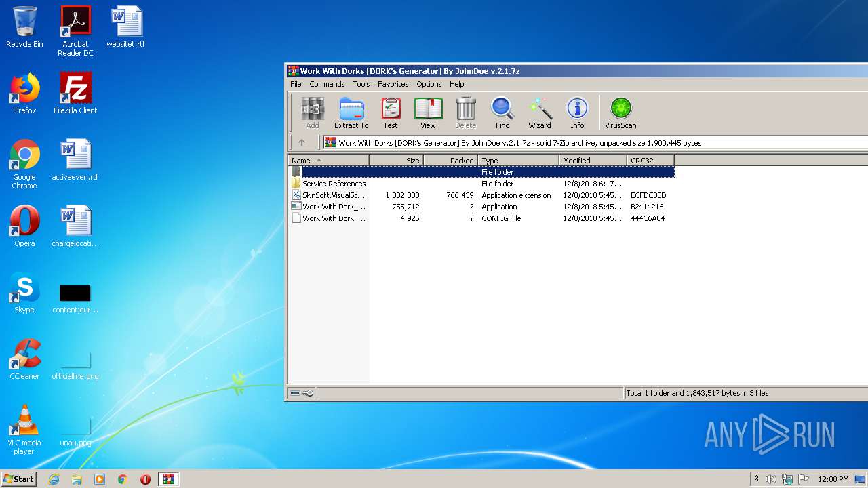Click size value 4,925
Viewport: 868px width, 488px height.
click(410, 218)
